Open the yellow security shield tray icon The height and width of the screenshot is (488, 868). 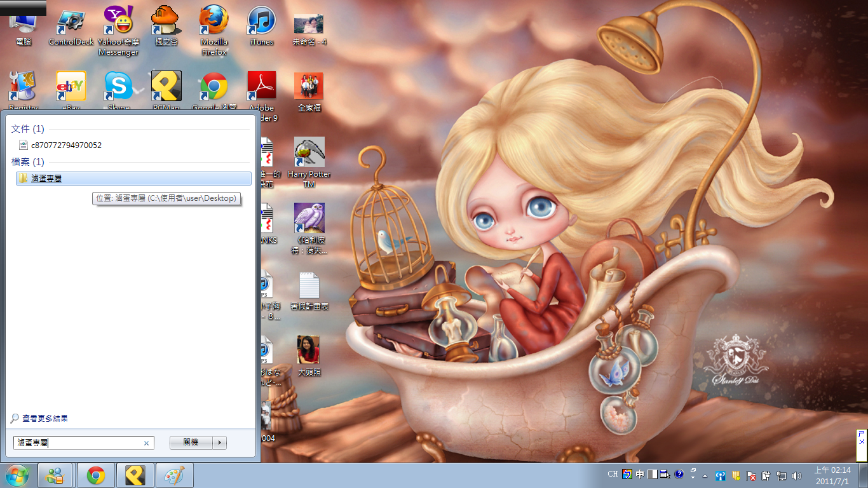tap(736, 475)
